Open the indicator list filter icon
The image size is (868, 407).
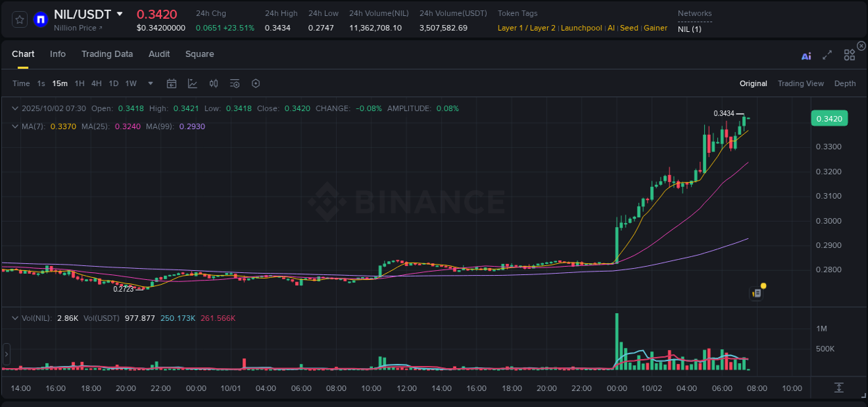[x=234, y=83]
